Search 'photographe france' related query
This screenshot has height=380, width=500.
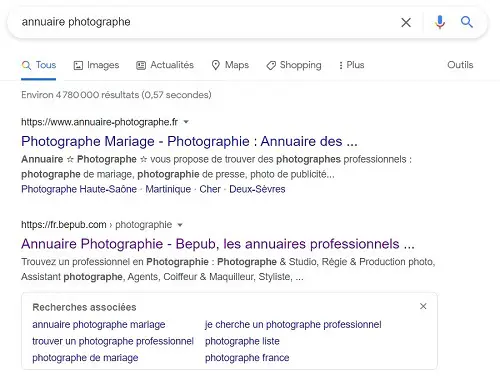(247, 358)
